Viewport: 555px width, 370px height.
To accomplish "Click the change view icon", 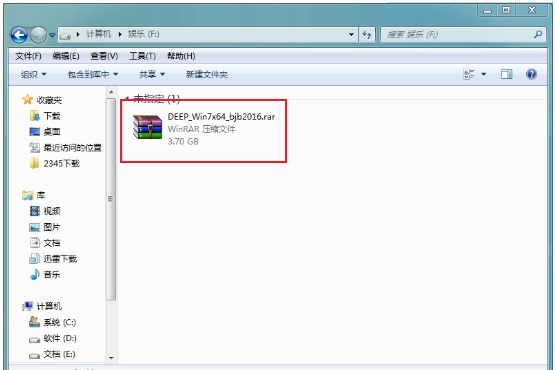I will [469, 74].
